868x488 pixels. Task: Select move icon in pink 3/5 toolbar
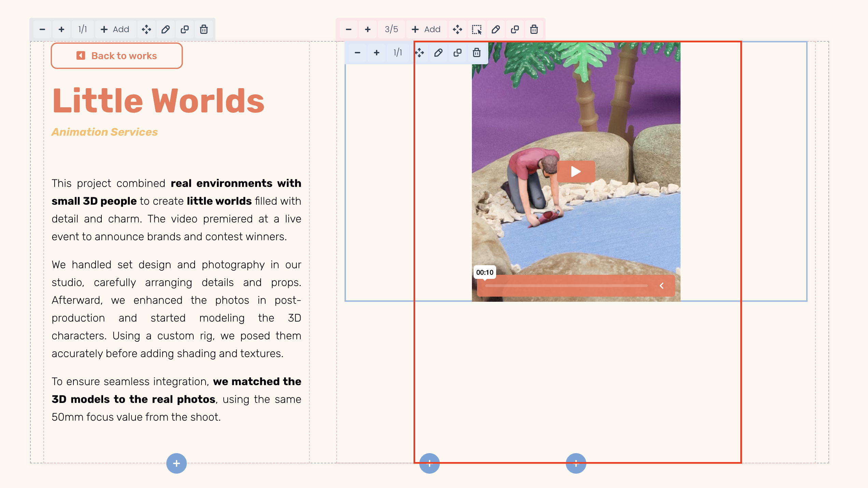tap(458, 29)
